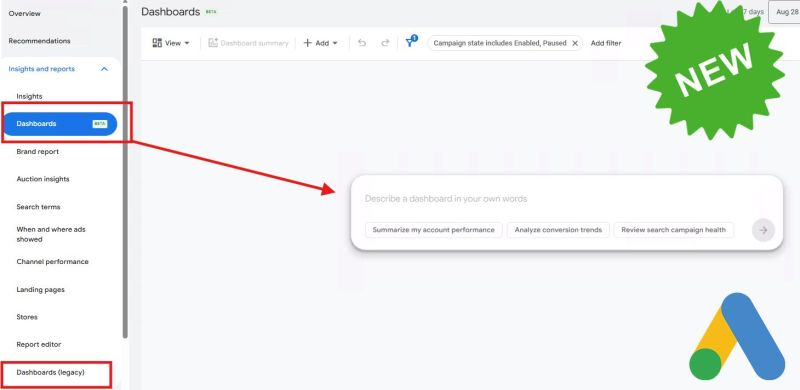
Task: Open the Brand report
Action: coord(37,152)
